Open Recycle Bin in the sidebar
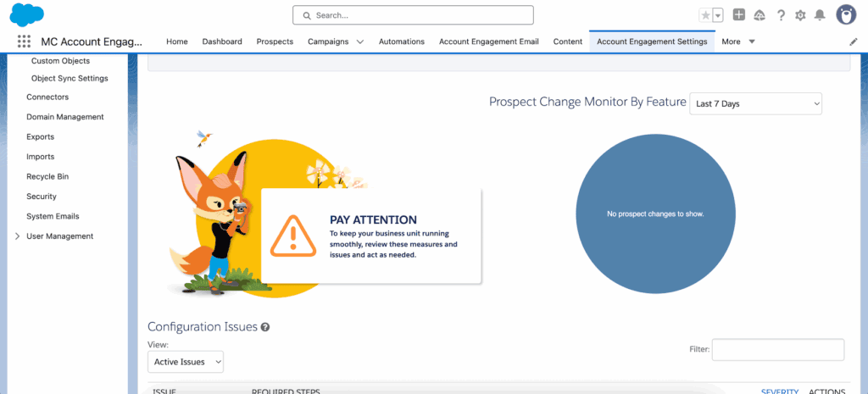The height and width of the screenshot is (394, 868). click(x=47, y=176)
